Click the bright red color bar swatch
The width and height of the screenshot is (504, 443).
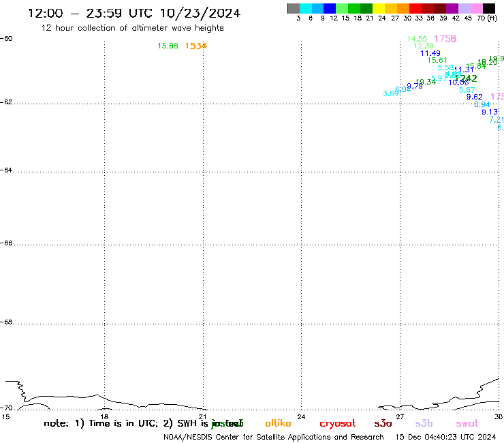pos(415,8)
